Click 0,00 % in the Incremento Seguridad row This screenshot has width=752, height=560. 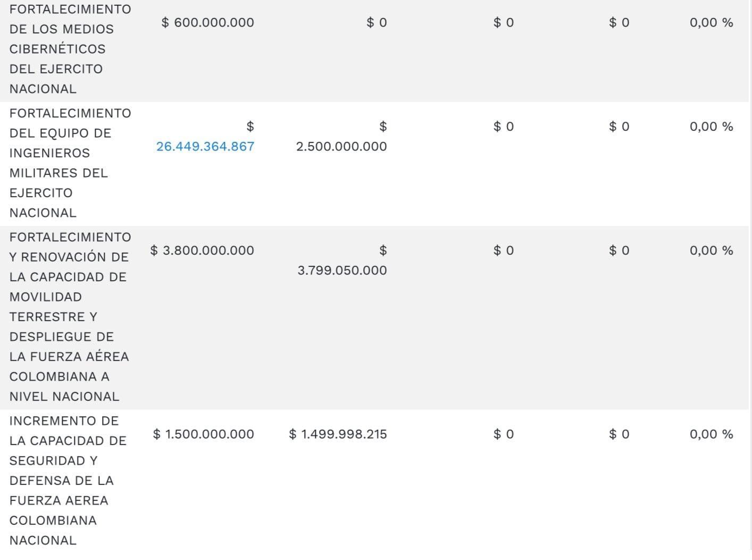click(x=711, y=434)
